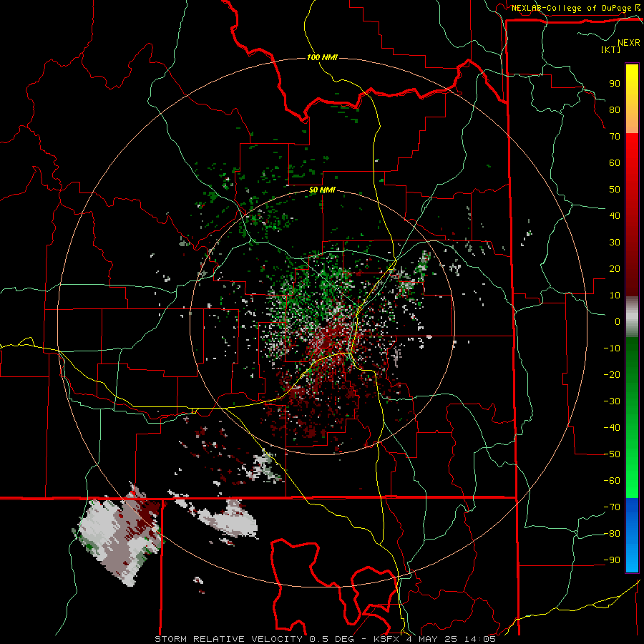Screen dimensions: 644x644
Task: Click the -90 value on velocity scale
Action: click(x=612, y=560)
